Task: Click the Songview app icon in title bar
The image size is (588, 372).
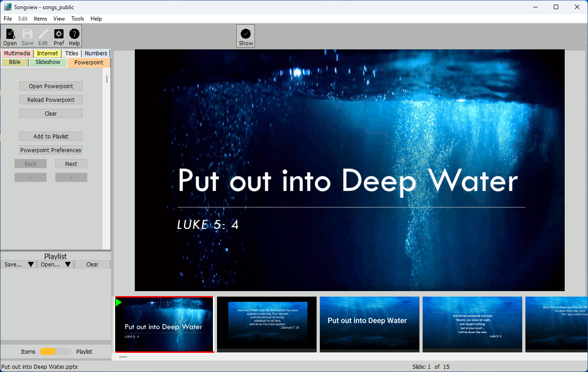Action: pyautogui.click(x=7, y=7)
